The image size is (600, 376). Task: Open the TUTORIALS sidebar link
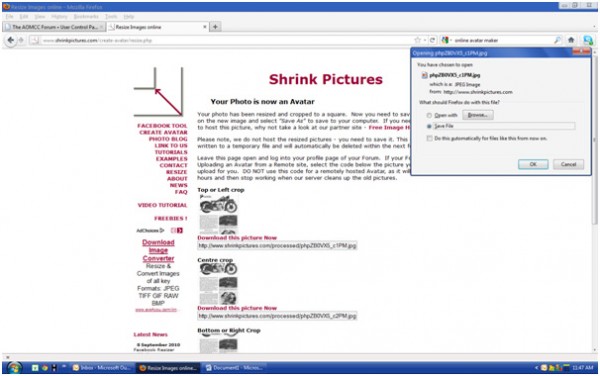tap(171, 152)
